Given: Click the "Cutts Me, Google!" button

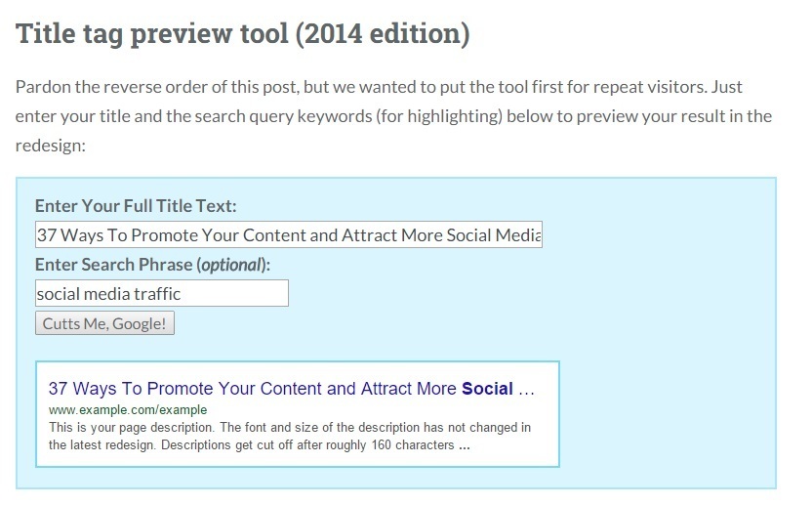Looking at the screenshot, I should coord(104,323).
